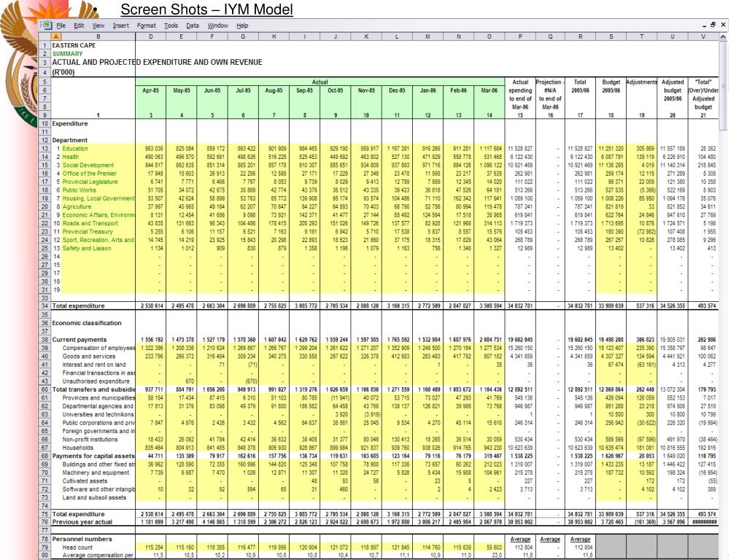This screenshot has height=560, width=747.
Task: Select the Social Development row label
Action: tap(88, 166)
